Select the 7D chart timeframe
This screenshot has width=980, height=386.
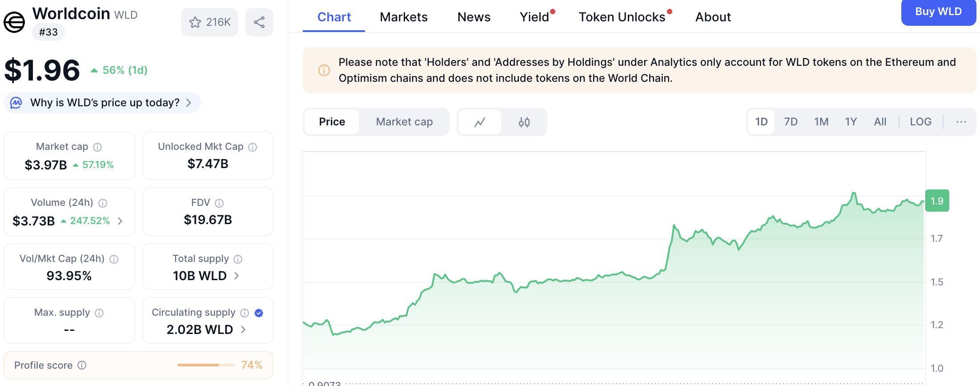(x=791, y=121)
